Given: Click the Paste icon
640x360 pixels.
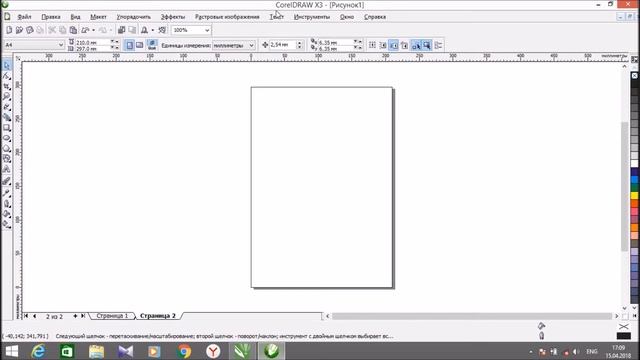Looking at the screenshot, I should [x=73, y=30].
